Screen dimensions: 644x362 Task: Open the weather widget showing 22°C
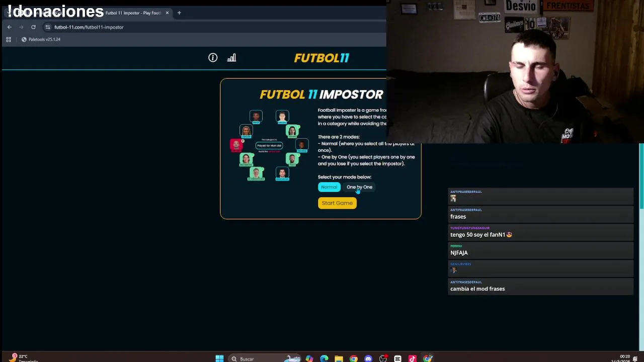24,358
